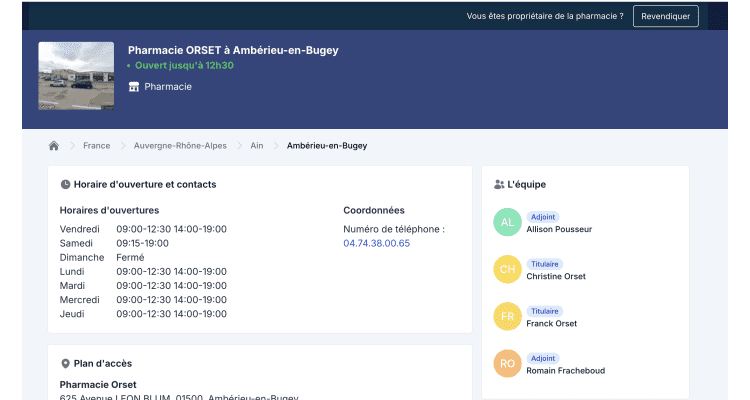Click the storefront icon beside Pharmacie
750x400 pixels.
pyautogui.click(x=134, y=87)
